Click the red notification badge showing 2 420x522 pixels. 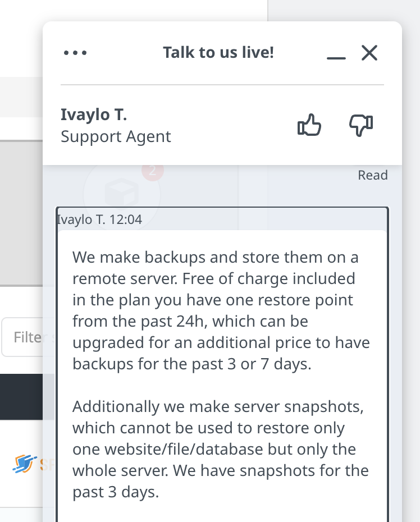pyautogui.click(x=153, y=172)
